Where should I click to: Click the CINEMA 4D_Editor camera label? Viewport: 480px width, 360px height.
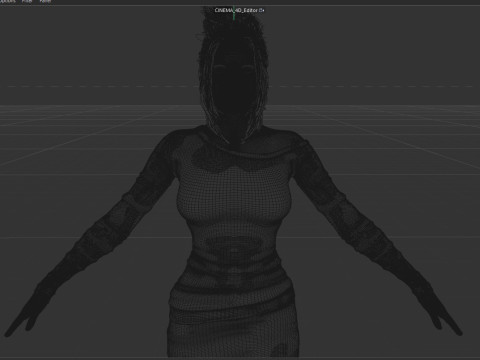236,10
